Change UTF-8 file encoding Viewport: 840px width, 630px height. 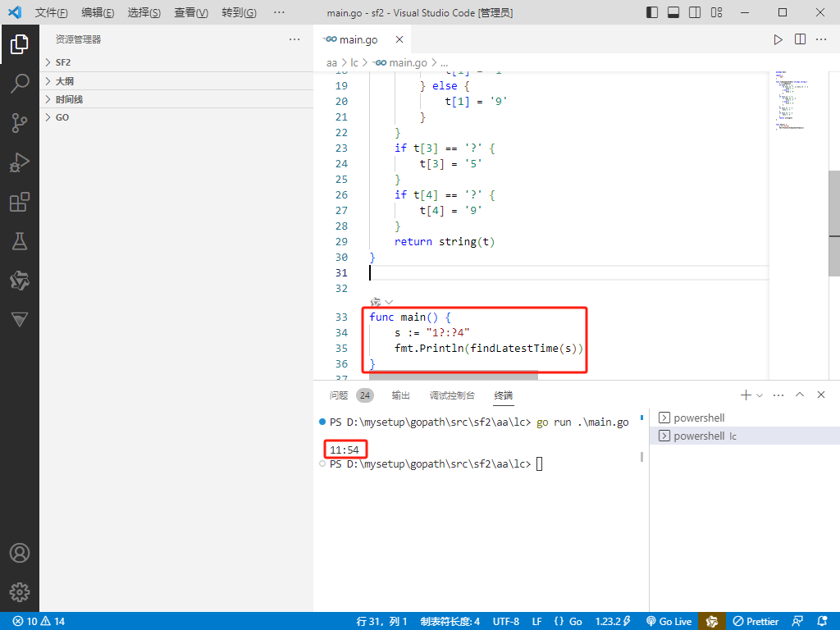pos(505,622)
